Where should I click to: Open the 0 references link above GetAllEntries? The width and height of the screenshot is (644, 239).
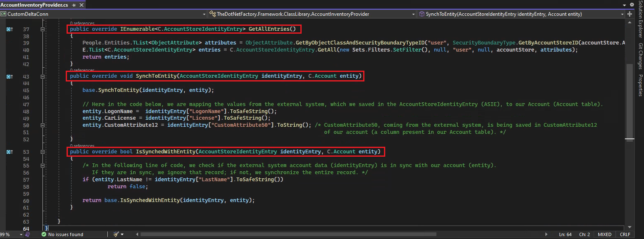(82, 23)
